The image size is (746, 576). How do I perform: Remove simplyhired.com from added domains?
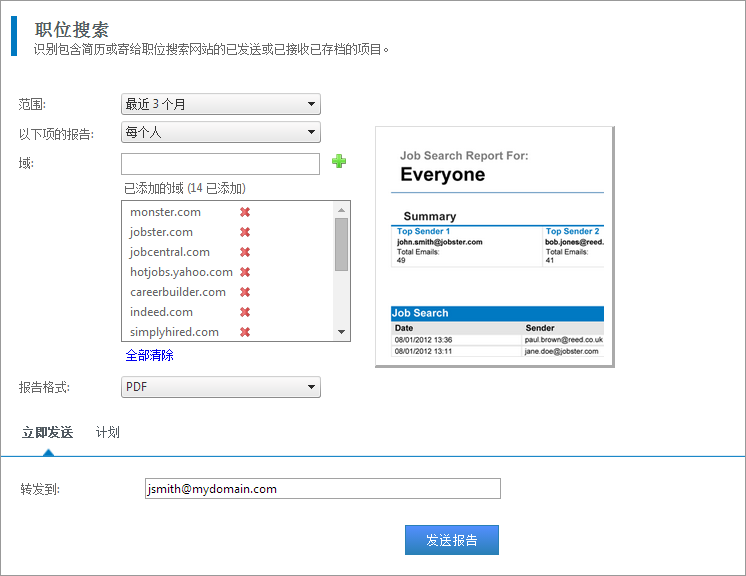(x=245, y=332)
